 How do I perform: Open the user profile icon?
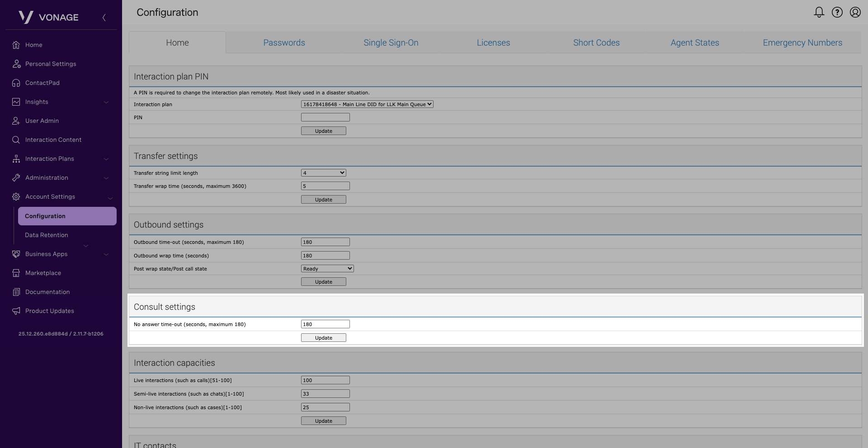coord(855,12)
